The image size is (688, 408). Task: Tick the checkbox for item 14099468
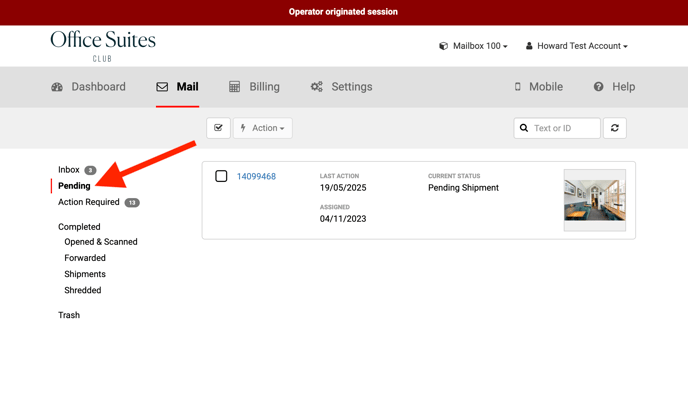coord(221,177)
